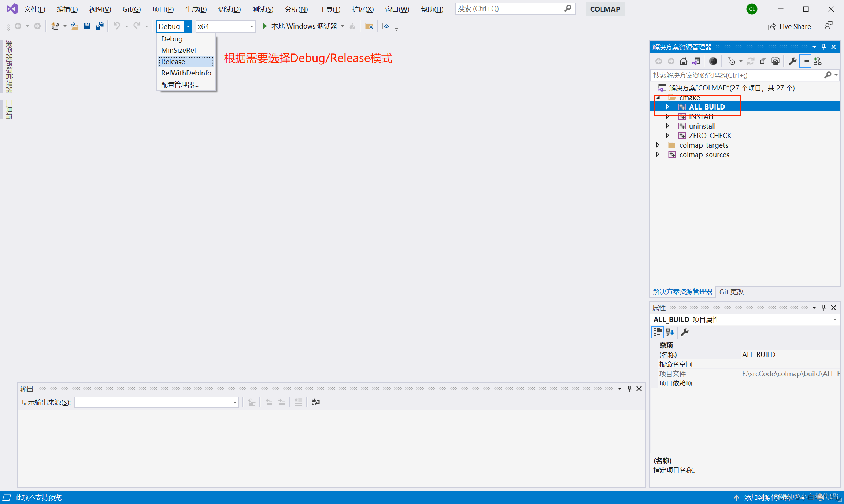Click the Save All toolbar icon
The image size is (844, 504).
pos(99,26)
